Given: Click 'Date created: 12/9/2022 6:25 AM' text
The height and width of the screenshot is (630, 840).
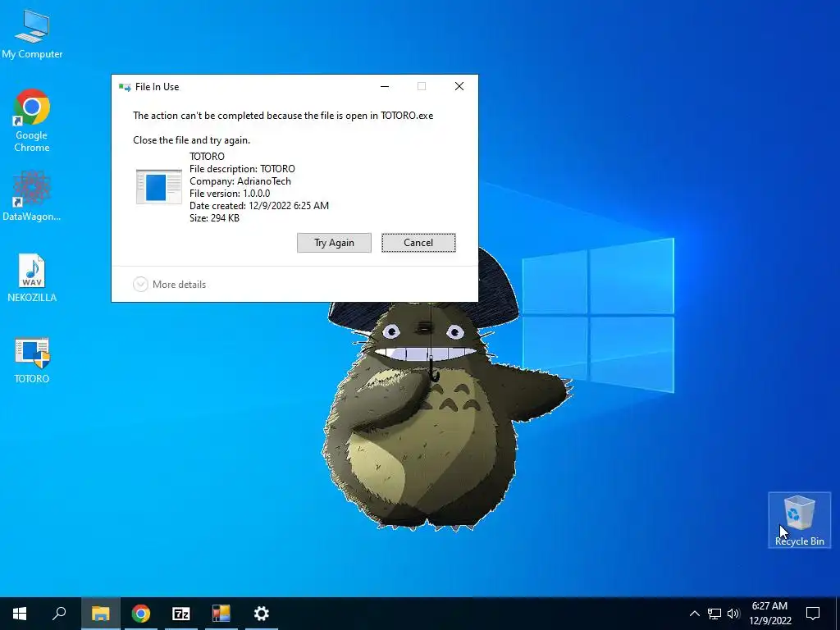Looking at the screenshot, I should [x=258, y=206].
